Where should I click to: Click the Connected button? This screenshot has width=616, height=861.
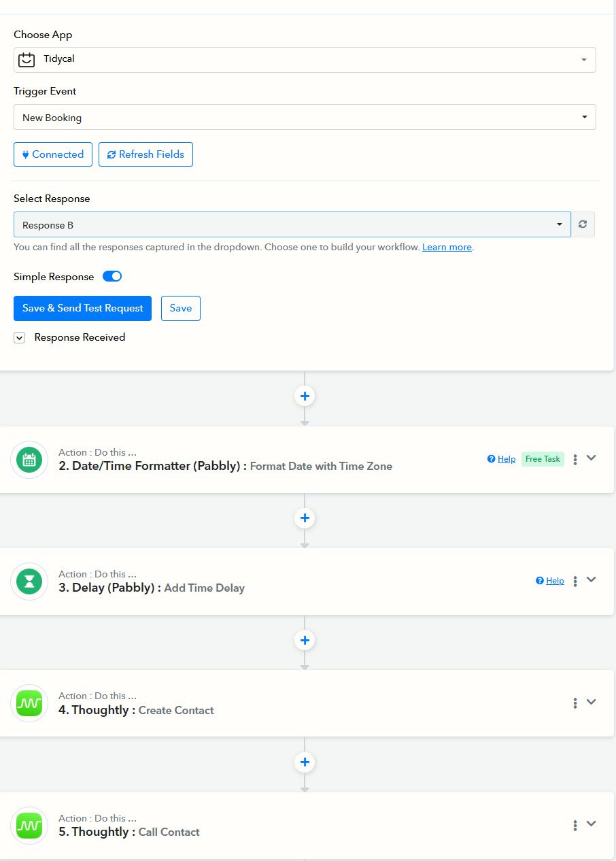click(52, 154)
